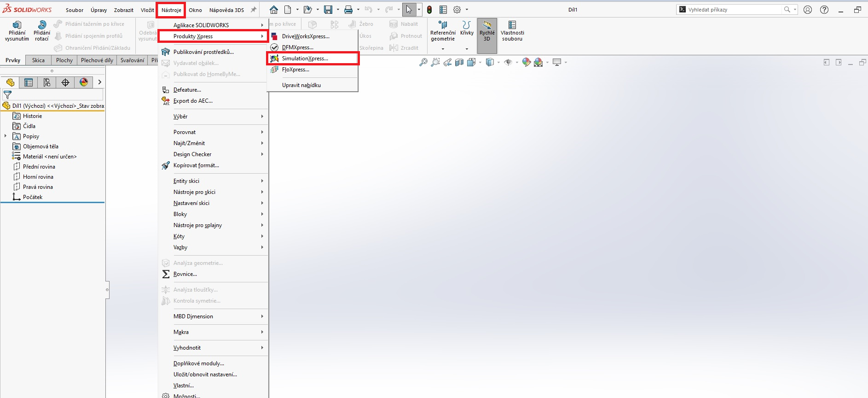Open the Soubor menu
Image resolution: width=868 pixels, height=398 pixels.
pyautogui.click(x=75, y=10)
